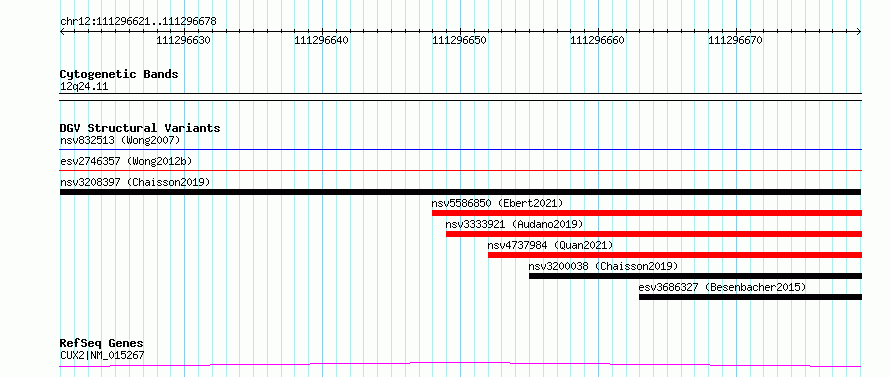This screenshot has width=890, height=377.
Task: Click ruler position 111296650
Action: [459, 40]
